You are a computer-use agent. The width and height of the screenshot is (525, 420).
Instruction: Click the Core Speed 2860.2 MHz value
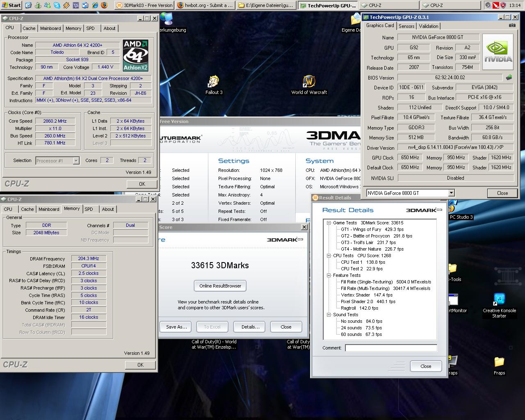(55, 121)
